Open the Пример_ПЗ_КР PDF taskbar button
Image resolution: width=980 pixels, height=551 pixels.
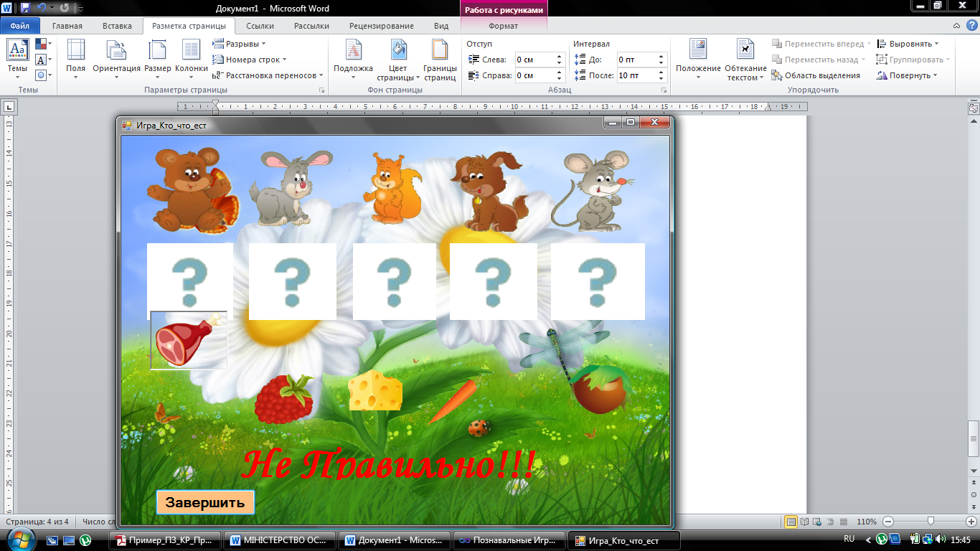coord(165,540)
